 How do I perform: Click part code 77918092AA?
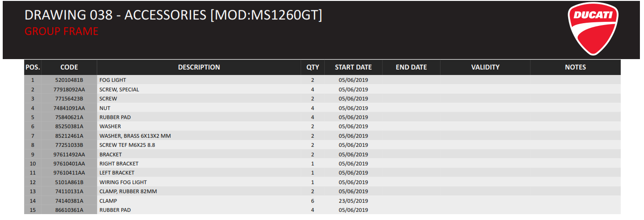click(x=69, y=90)
